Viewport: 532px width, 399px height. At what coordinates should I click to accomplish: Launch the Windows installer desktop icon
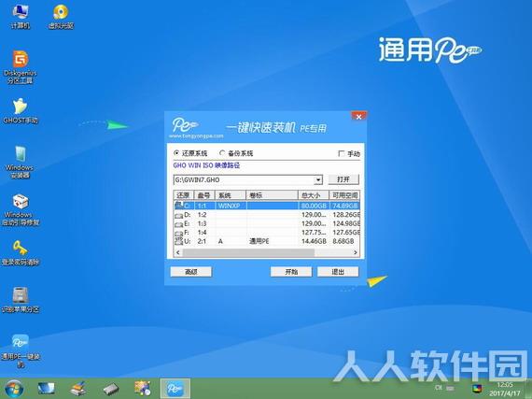click(20, 162)
